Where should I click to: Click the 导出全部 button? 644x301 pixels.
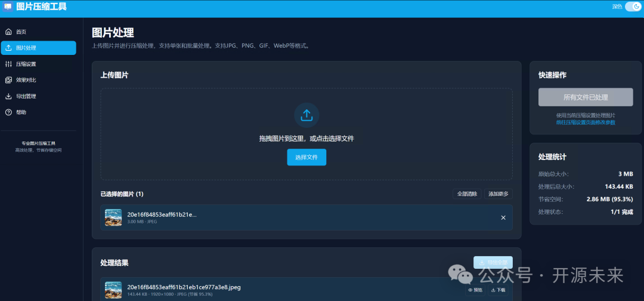[x=493, y=262]
